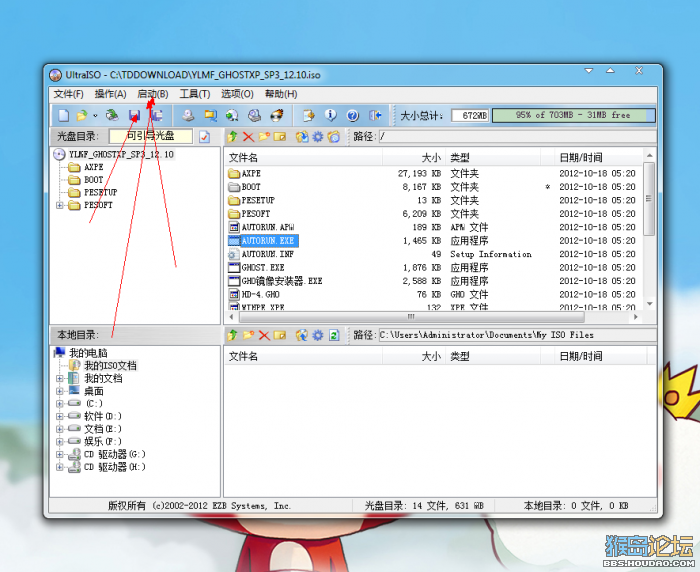
Task: Select AUTORUN.INF in the file list
Action: click(267, 254)
